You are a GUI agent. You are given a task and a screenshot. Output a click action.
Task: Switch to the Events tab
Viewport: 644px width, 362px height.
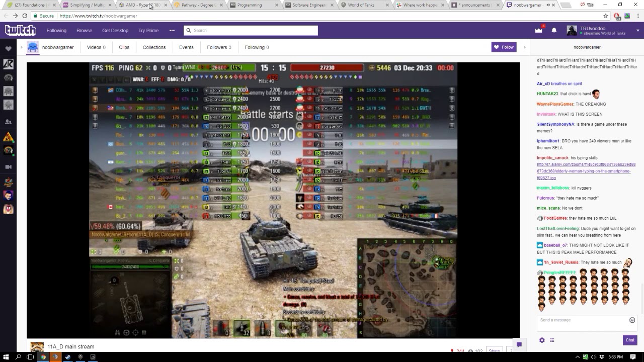186,47
